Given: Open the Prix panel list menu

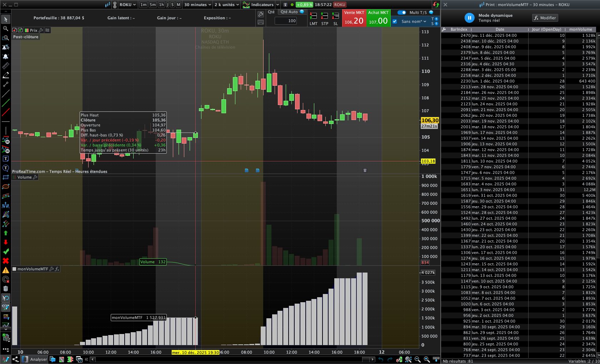Looking at the screenshot, I should click(x=47, y=30).
